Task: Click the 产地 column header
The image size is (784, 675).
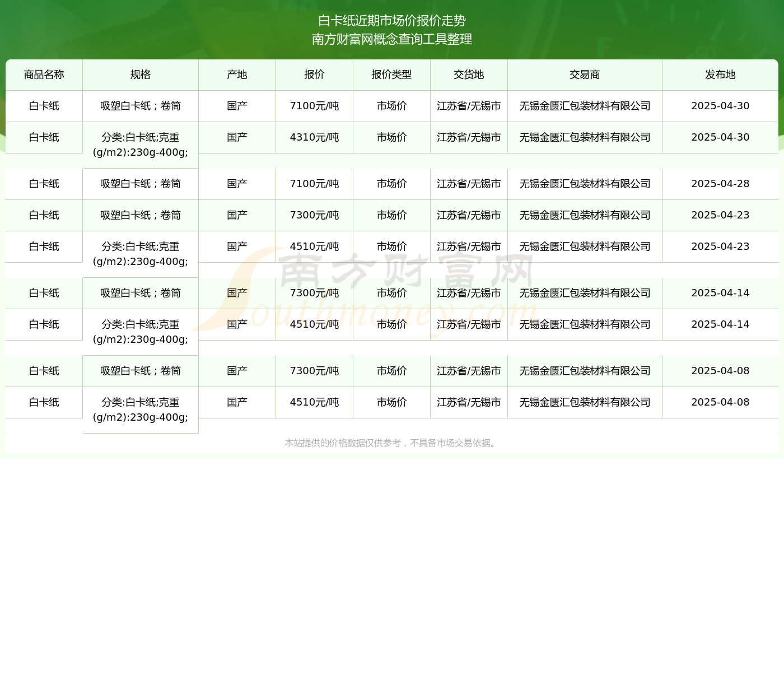Action: point(237,75)
